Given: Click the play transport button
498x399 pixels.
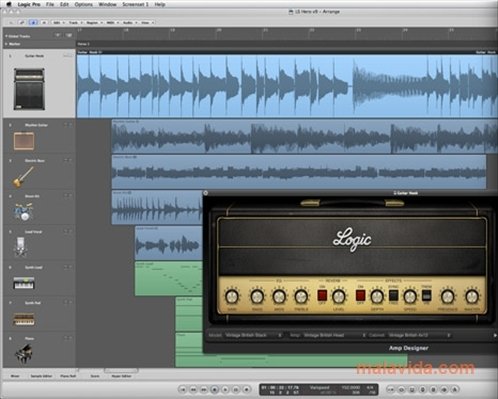Looking at the screenshot, I should [225, 389].
